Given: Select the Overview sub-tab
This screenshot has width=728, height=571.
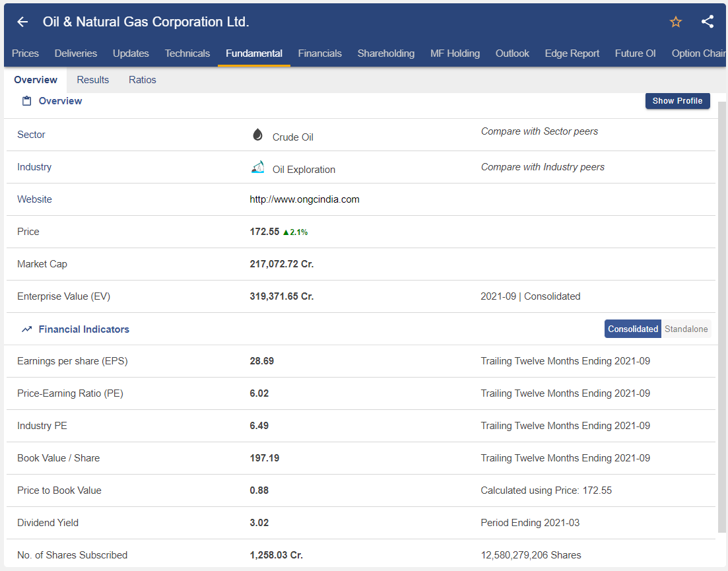Looking at the screenshot, I should (36, 80).
